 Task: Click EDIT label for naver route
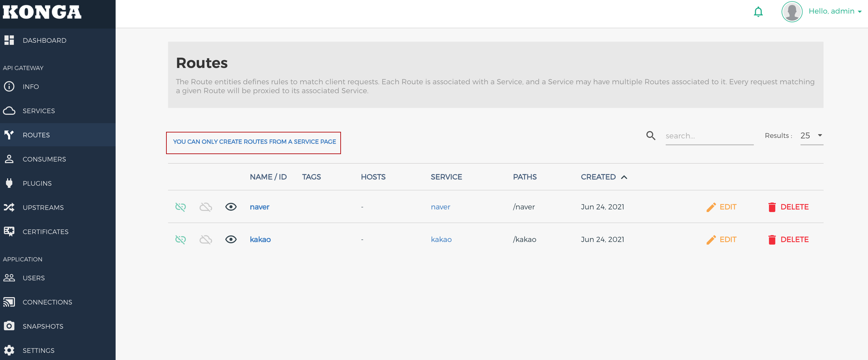(728, 207)
